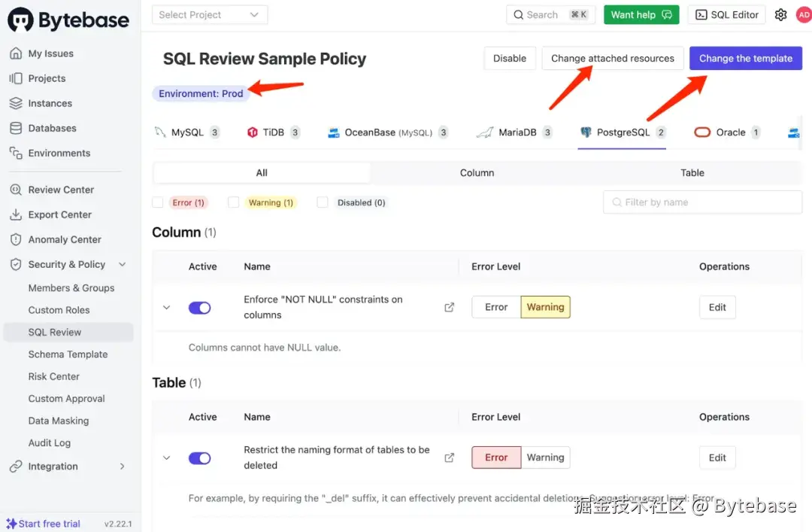Viewport: 812px width, 532px height.
Task: Expand the Integration menu chevron
Action: (x=123, y=466)
